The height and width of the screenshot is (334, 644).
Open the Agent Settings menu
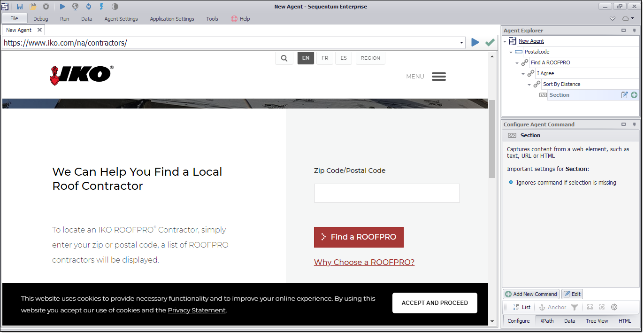[x=121, y=19]
